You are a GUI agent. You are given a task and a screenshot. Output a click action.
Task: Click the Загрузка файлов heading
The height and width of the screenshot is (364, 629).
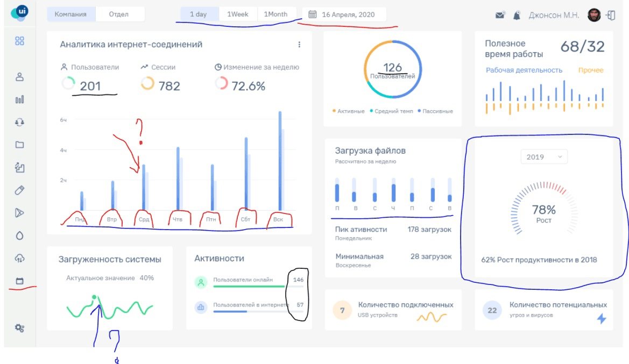370,151
